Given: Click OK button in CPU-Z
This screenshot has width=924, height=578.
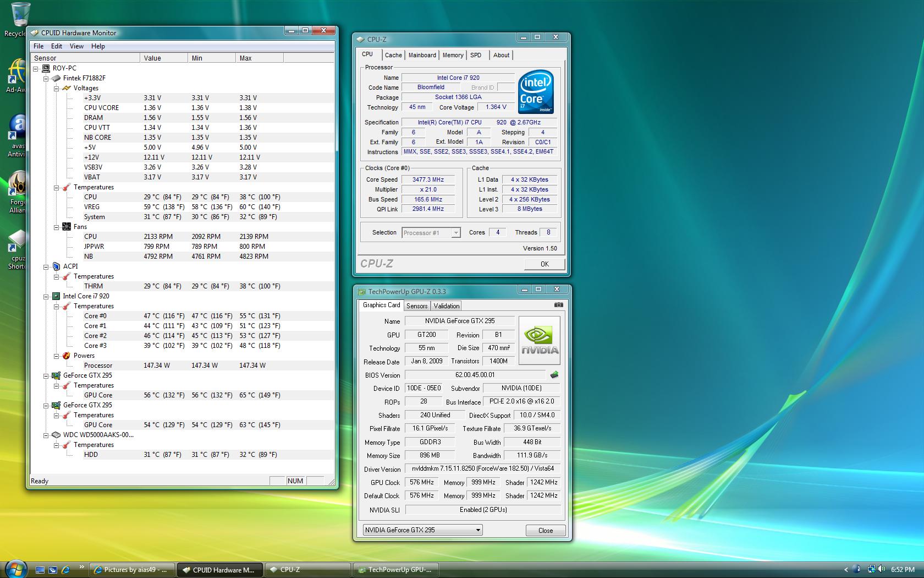Looking at the screenshot, I should (544, 264).
